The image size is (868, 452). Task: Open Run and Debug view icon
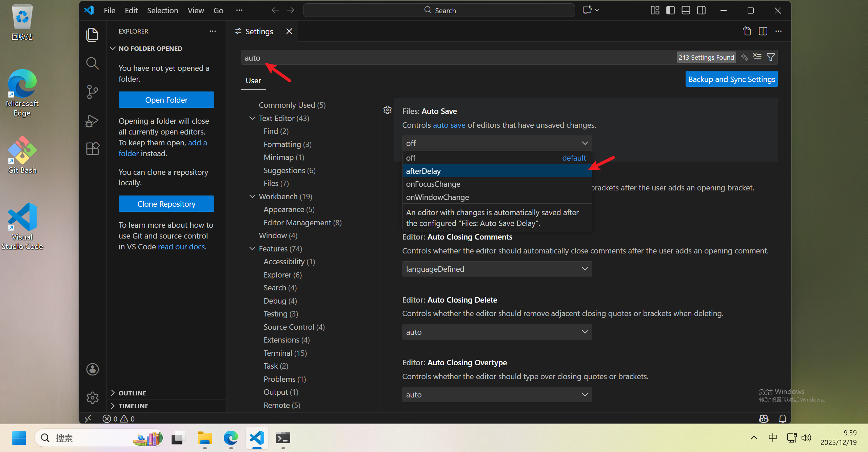[92, 121]
